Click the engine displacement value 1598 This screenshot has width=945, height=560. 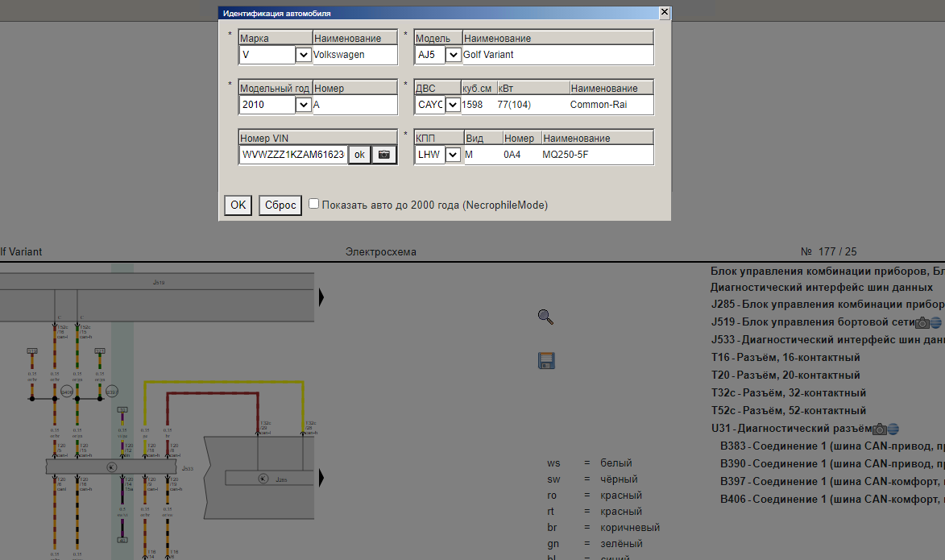(x=472, y=105)
